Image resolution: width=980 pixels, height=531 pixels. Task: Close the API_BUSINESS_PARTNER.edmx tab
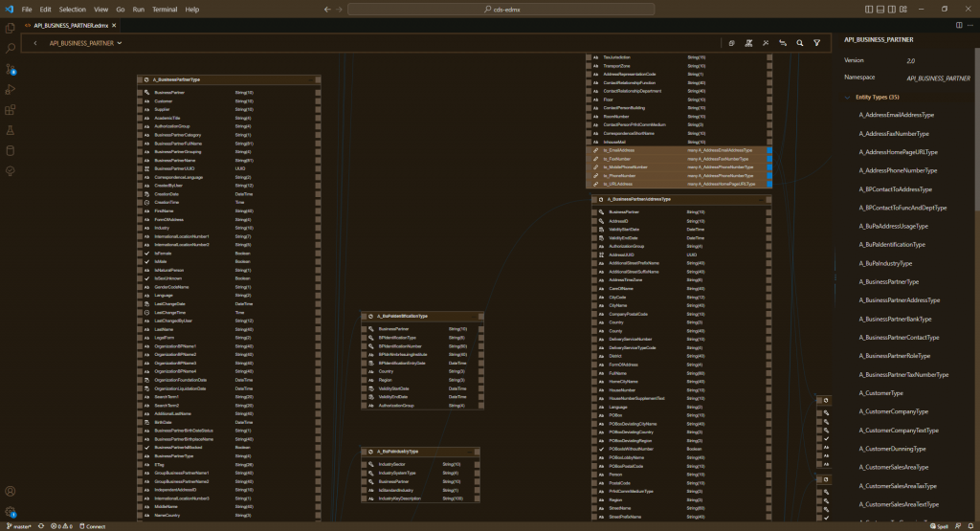tap(114, 26)
